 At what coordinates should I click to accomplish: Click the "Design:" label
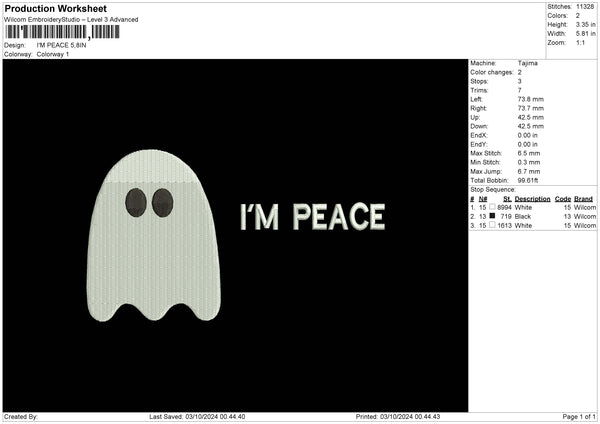tap(15, 45)
